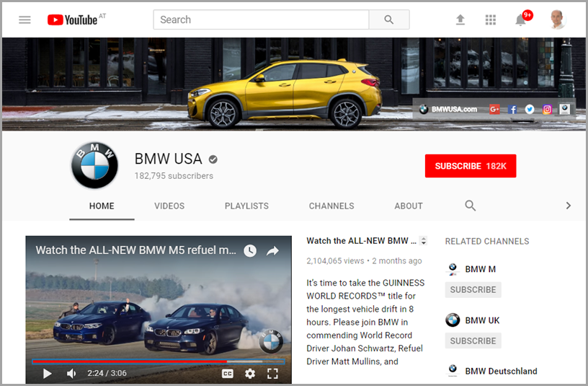Screen dimensions: 588x386
Task: Open the notifications bell
Action: pyautogui.click(x=520, y=20)
